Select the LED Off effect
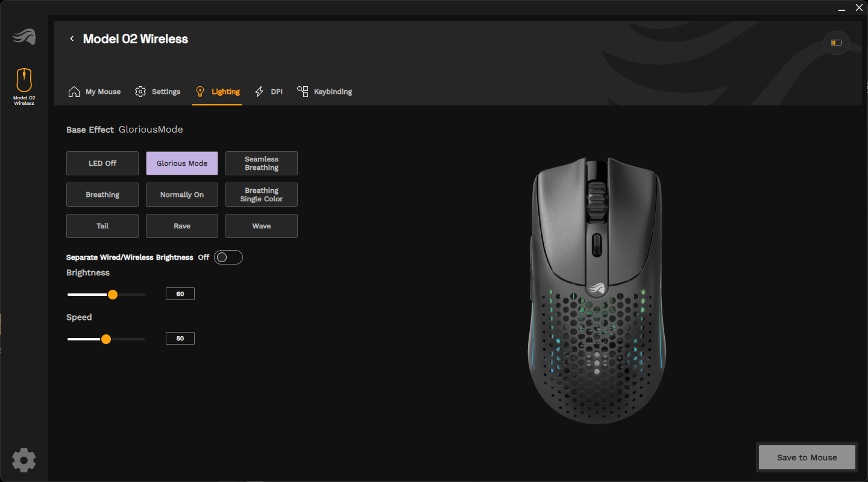Image resolution: width=868 pixels, height=482 pixels. click(x=102, y=163)
